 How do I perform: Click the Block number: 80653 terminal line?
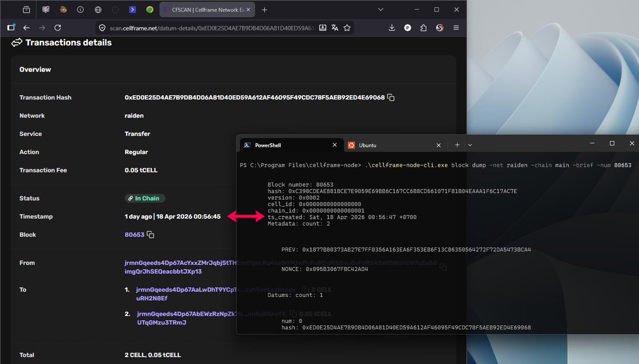[300, 185]
